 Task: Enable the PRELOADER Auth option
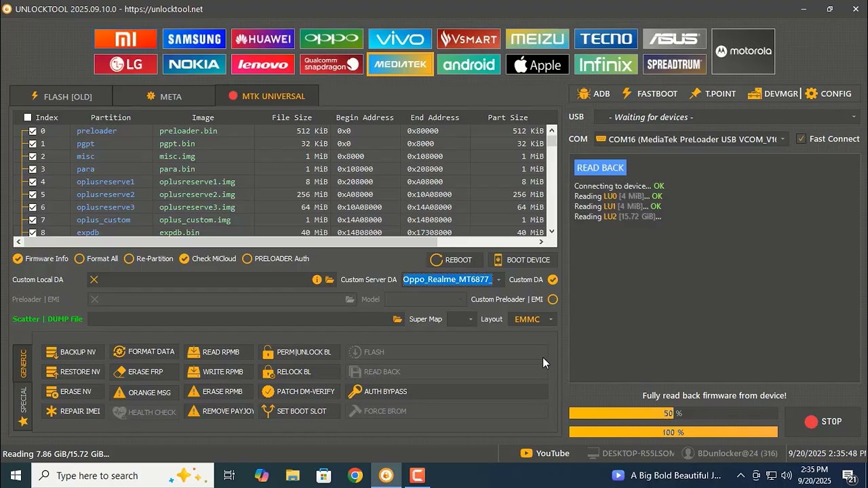275,259
